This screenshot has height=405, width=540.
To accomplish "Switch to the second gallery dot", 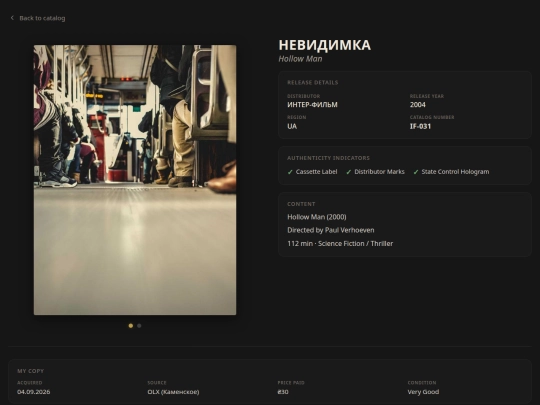I will click(x=139, y=325).
